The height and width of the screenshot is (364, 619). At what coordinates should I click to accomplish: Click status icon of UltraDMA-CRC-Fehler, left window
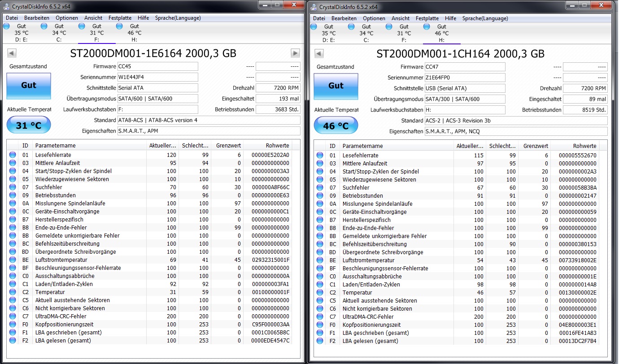click(13, 316)
